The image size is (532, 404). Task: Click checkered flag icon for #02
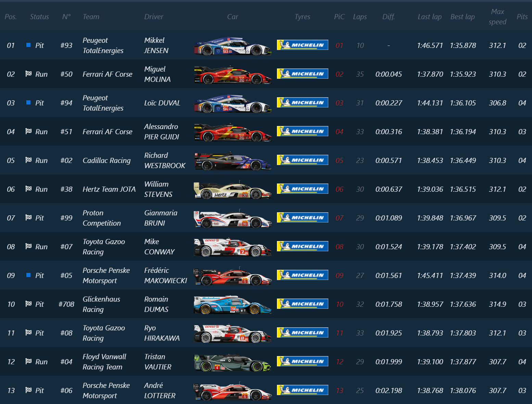(28, 160)
